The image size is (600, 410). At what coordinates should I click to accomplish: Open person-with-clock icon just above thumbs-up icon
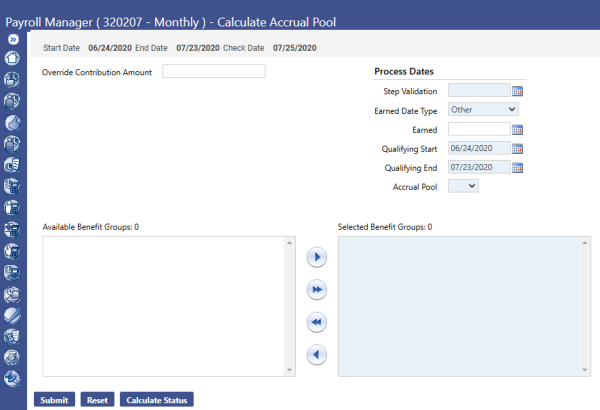12,101
